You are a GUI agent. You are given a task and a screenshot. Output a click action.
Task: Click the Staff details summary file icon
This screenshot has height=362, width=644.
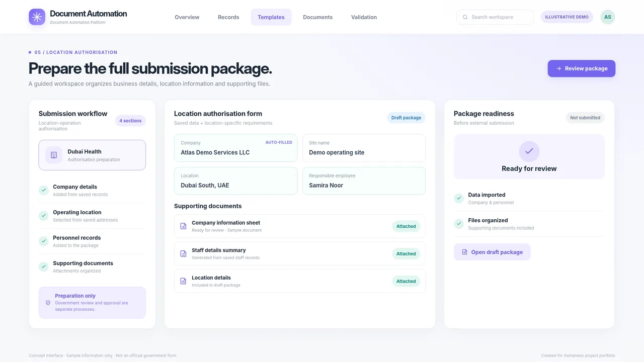point(183,253)
